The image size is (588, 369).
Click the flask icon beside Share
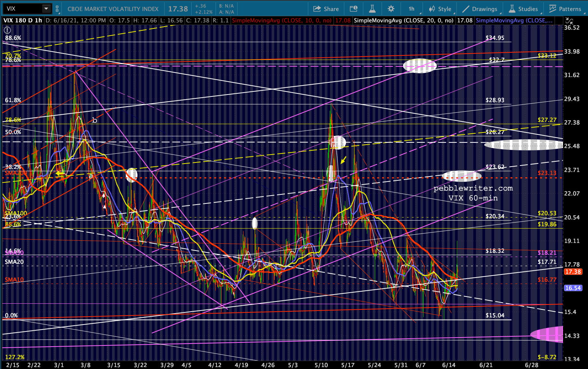pos(372,9)
